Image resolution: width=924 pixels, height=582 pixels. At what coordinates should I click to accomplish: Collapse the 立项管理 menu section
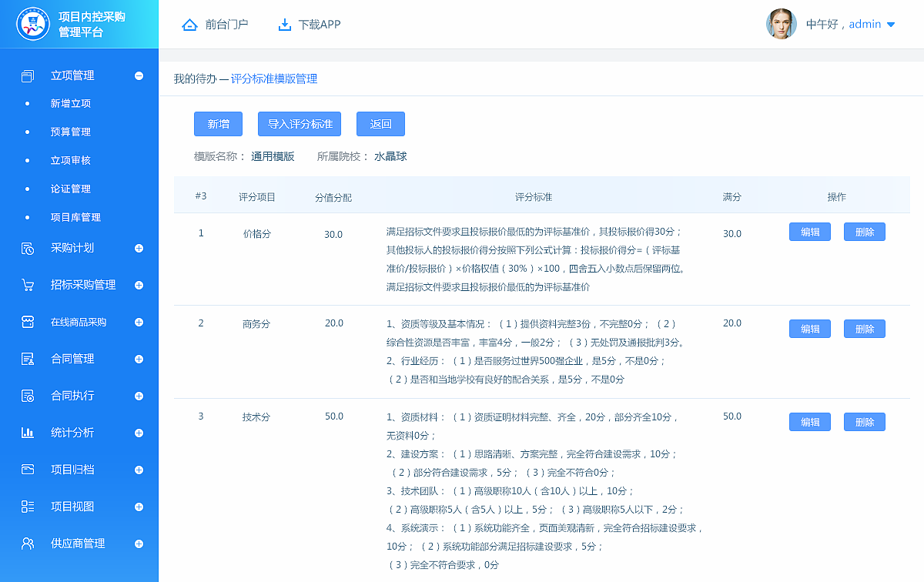click(139, 75)
